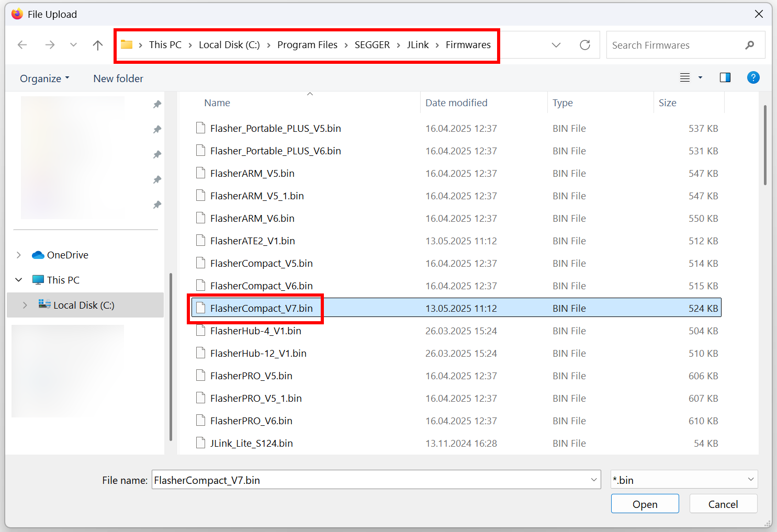777x532 pixels.
Task: Click the Open button
Action: pos(645,504)
